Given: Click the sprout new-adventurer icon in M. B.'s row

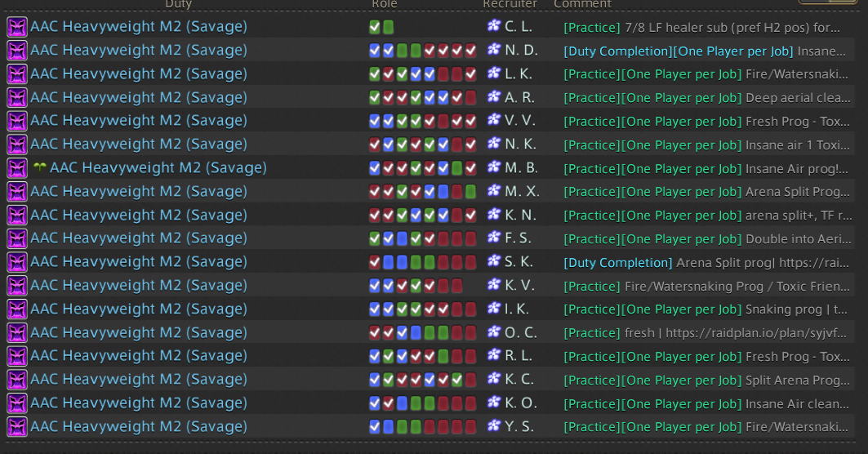Looking at the screenshot, I should [x=39, y=167].
